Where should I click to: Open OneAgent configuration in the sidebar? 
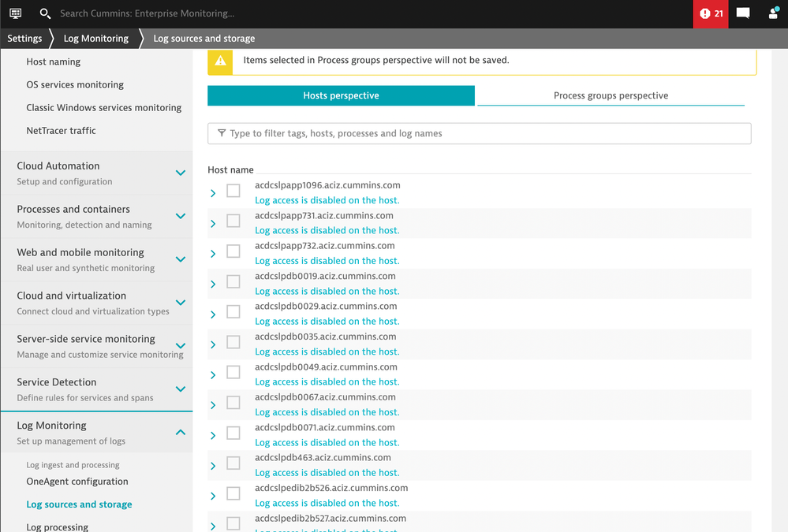tap(77, 482)
